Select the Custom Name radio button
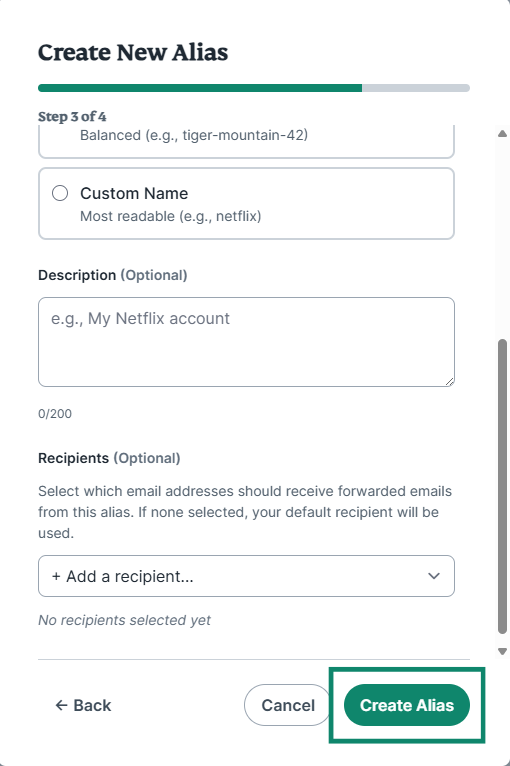The width and height of the screenshot is (510, 766). (60, 193)
